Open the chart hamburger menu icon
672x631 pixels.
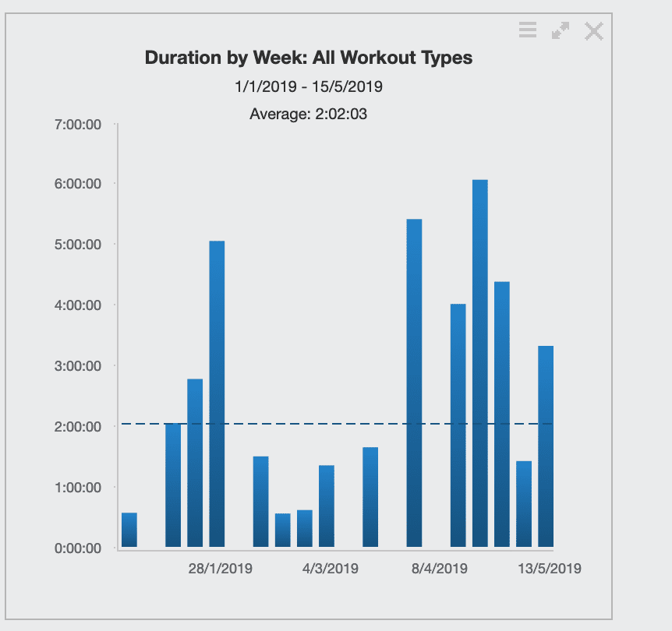528,30
